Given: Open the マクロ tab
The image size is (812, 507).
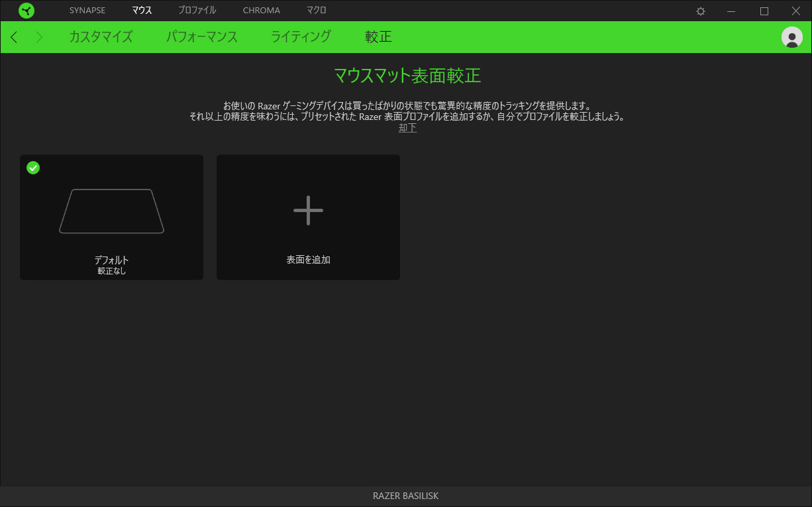Looking at the screenshot, I should point(316,11).
